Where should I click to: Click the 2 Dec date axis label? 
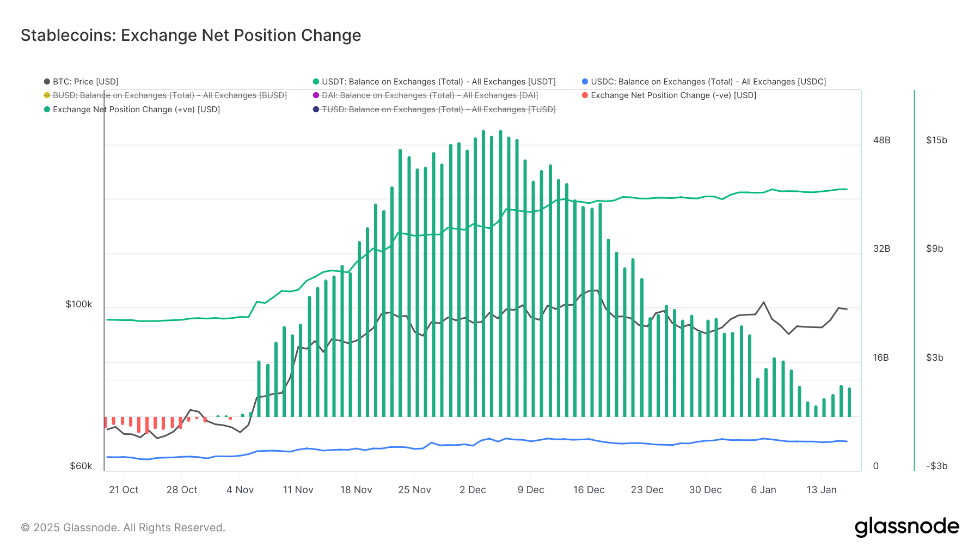click(x=473, y=490)
